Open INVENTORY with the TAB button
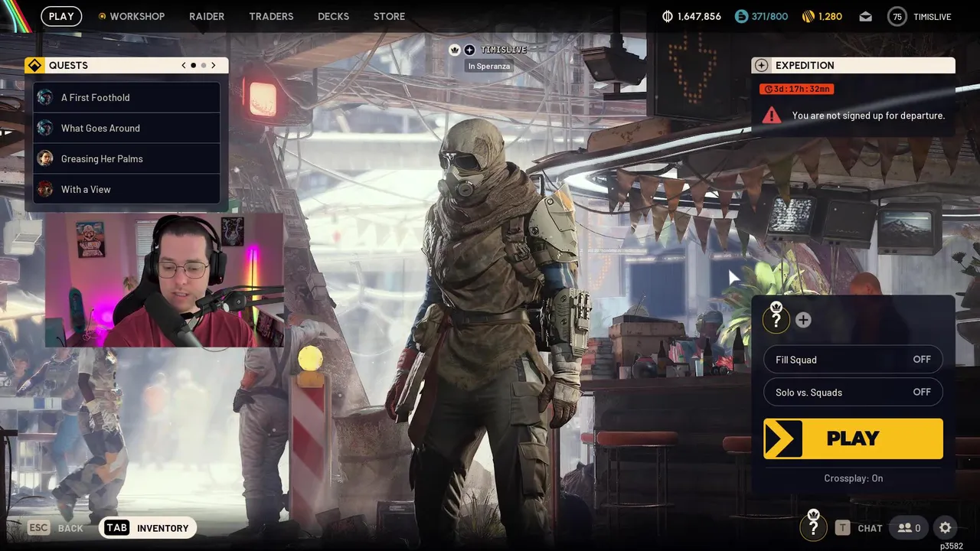This screenshot has width=980, height=551. pyautogui.click(x=148, y=528)
